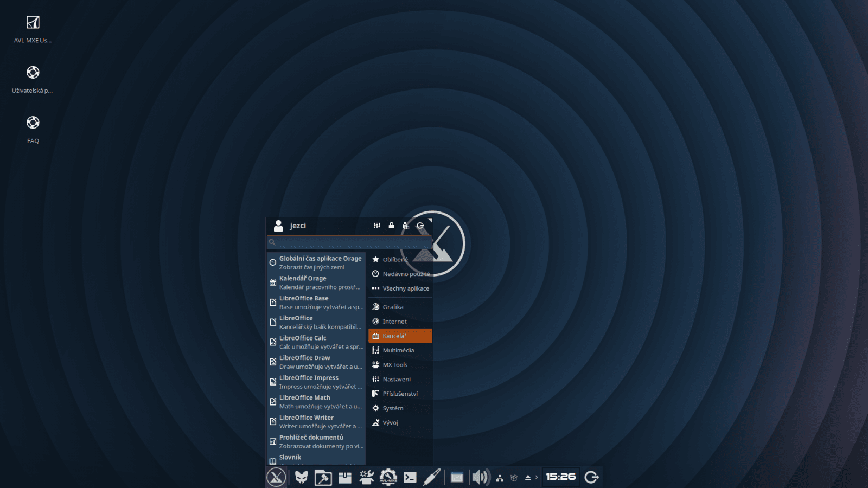Click the network status icon in system tray

pyautogui.click(x=499, y=477)
